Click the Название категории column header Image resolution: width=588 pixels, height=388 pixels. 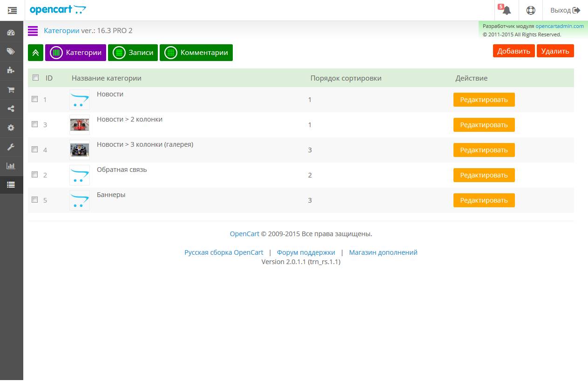point(107,78)
